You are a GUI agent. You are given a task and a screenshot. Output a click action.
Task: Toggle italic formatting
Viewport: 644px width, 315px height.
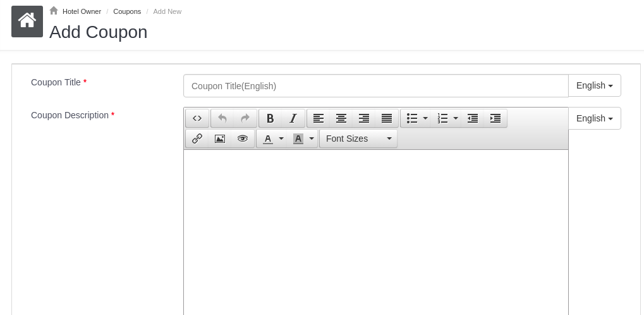293,118
